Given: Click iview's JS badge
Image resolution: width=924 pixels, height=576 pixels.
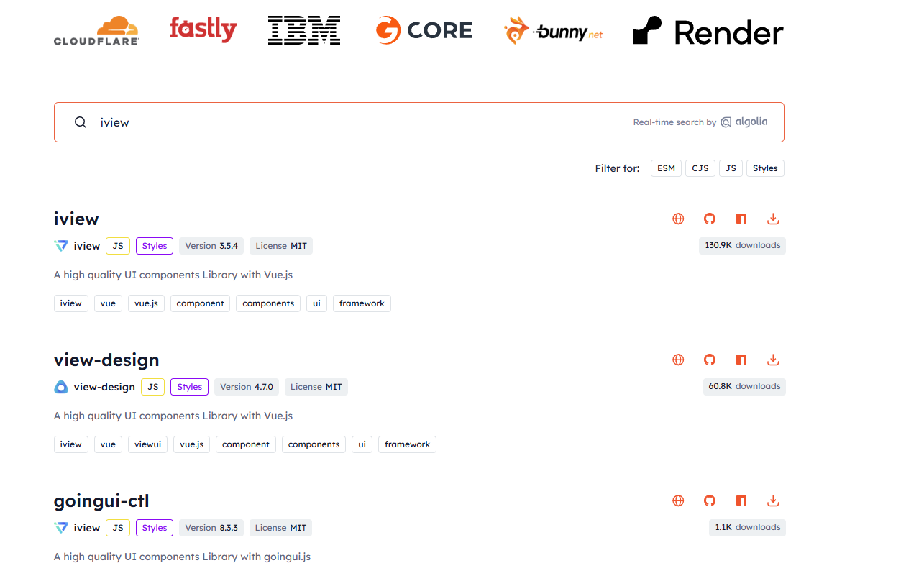Looking at the screenshot, I should (x=118, y=246).
